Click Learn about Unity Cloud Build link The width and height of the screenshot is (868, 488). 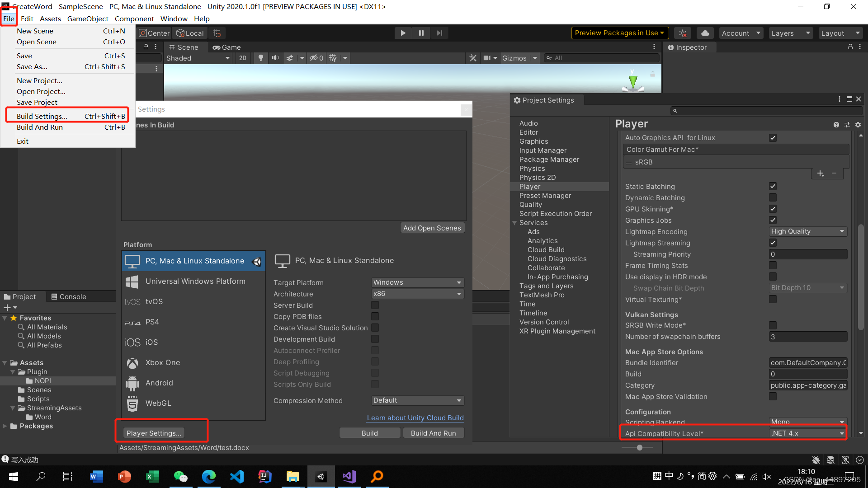point(415,417)
